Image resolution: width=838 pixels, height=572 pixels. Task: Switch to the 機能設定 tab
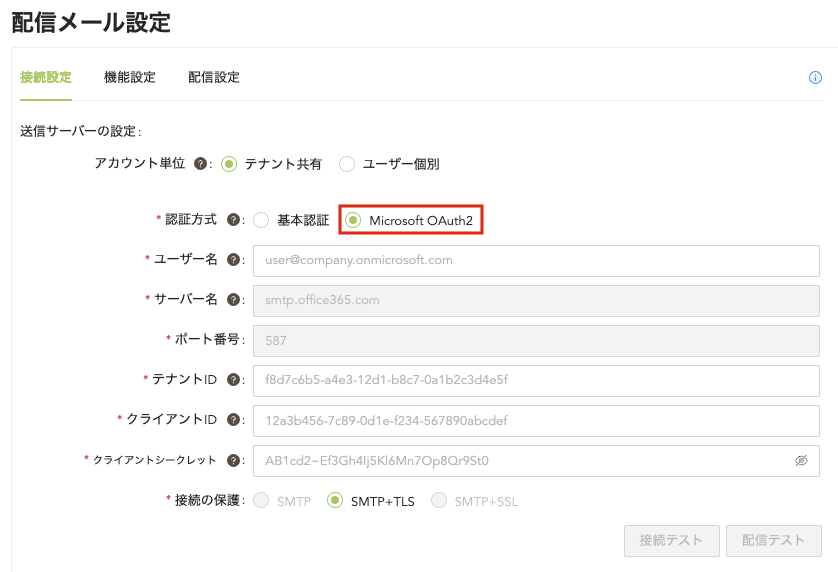tap(130, 77)
